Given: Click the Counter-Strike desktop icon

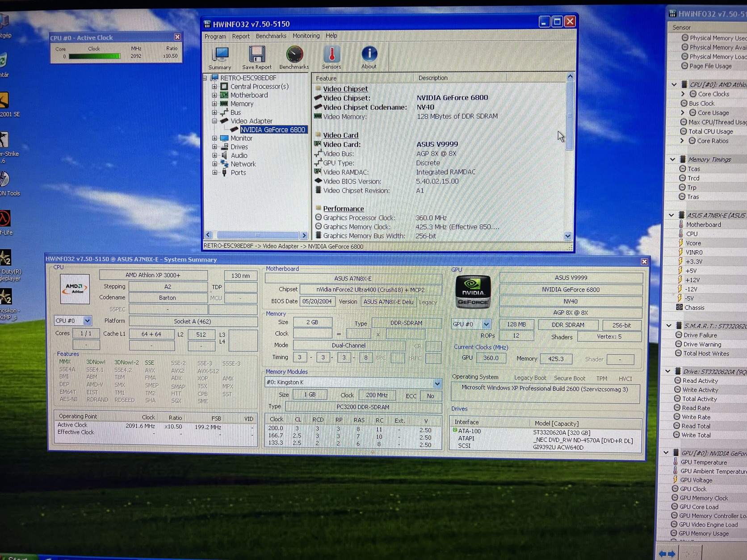Looking at the screenshot, I should (4, 140).
